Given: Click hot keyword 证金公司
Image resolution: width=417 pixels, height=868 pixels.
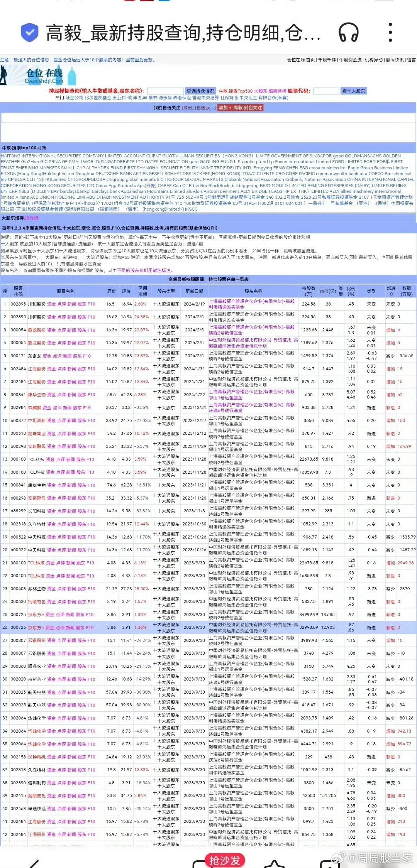Looking at the screenshot, I should (75, 98).
